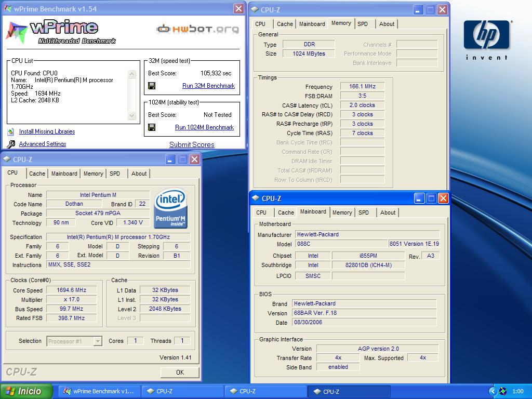532x399 pixels.
Task: Click the 32M best score 105,932 sec
Action: click(216, 73)
